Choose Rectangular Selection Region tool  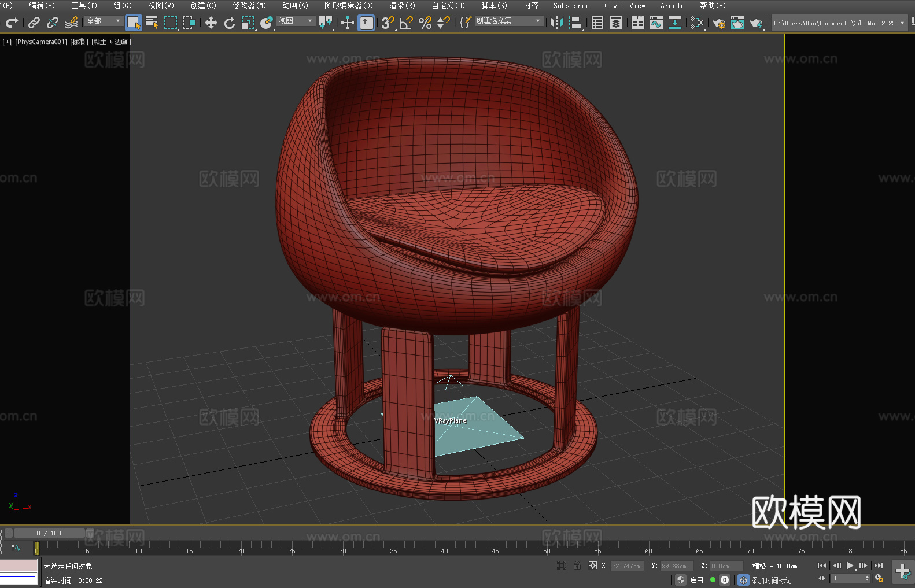click(171, 23)
